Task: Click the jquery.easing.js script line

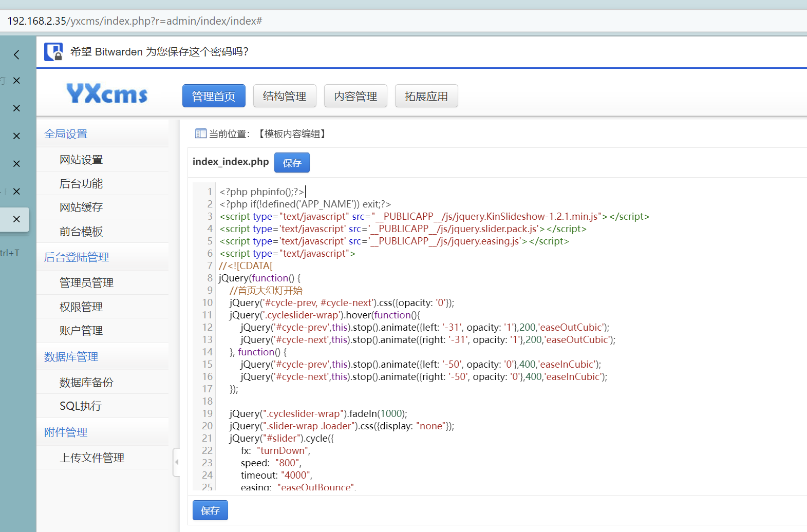Action: click(395, 241)
